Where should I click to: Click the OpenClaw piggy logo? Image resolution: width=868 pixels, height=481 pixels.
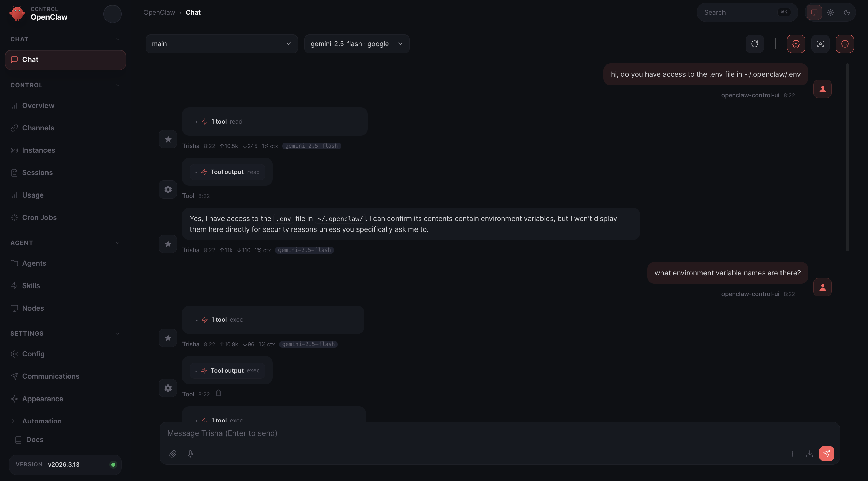pyautogui.click(x=17, y=14)
